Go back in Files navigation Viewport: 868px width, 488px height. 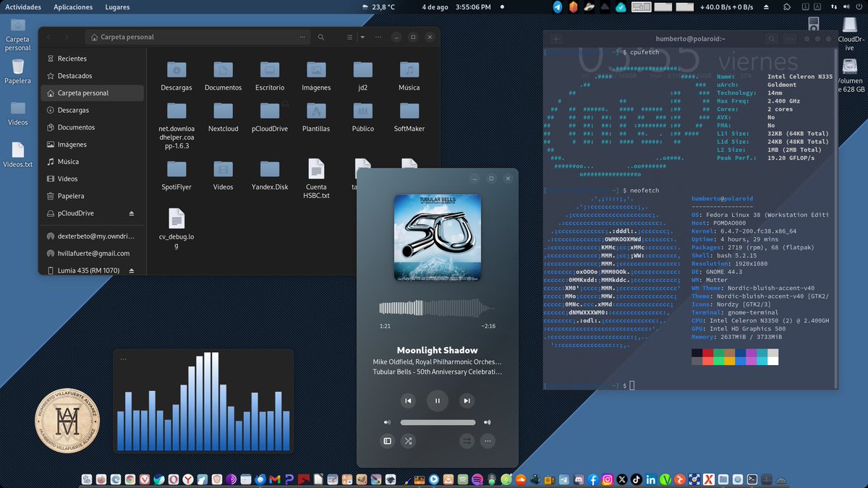tap(50, 37)
